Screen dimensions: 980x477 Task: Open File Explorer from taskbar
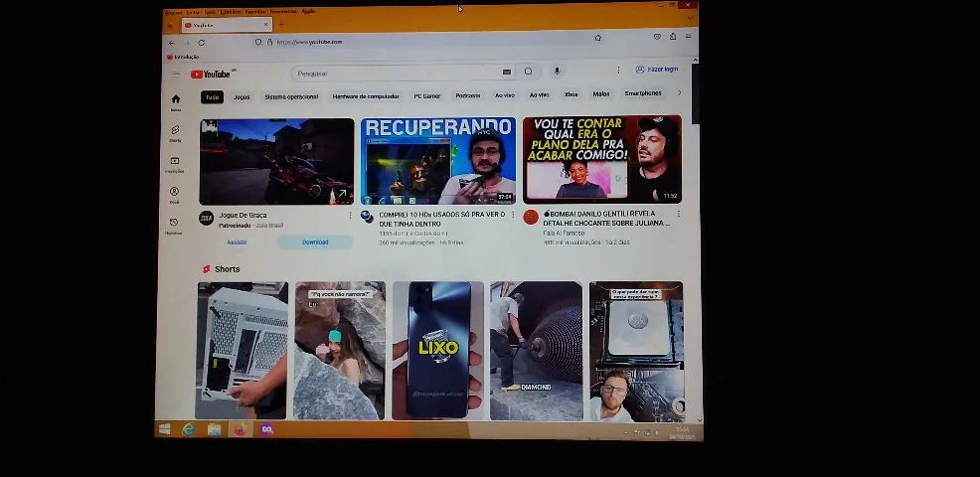(215, 429)
